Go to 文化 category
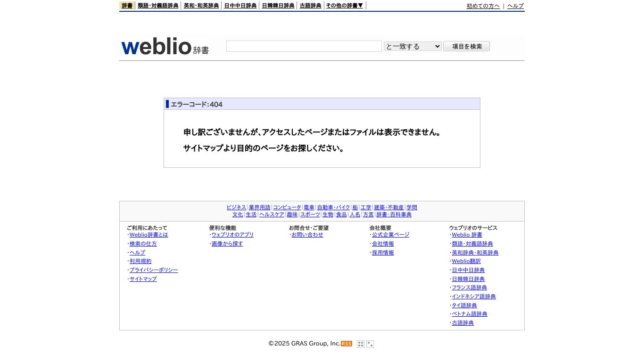 coord(238,214)
